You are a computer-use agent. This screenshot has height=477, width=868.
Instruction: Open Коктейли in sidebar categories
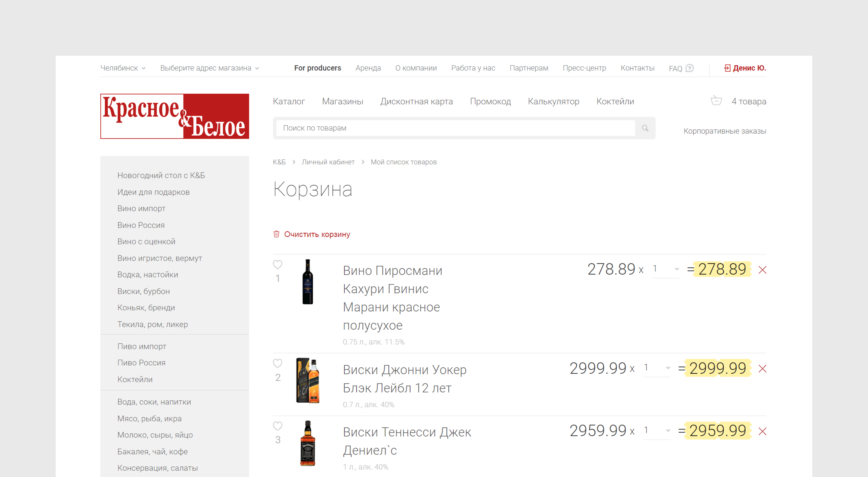point(135,380)
